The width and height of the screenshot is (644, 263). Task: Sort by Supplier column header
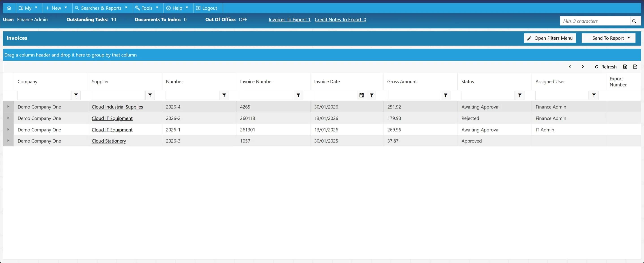(100, 82)
